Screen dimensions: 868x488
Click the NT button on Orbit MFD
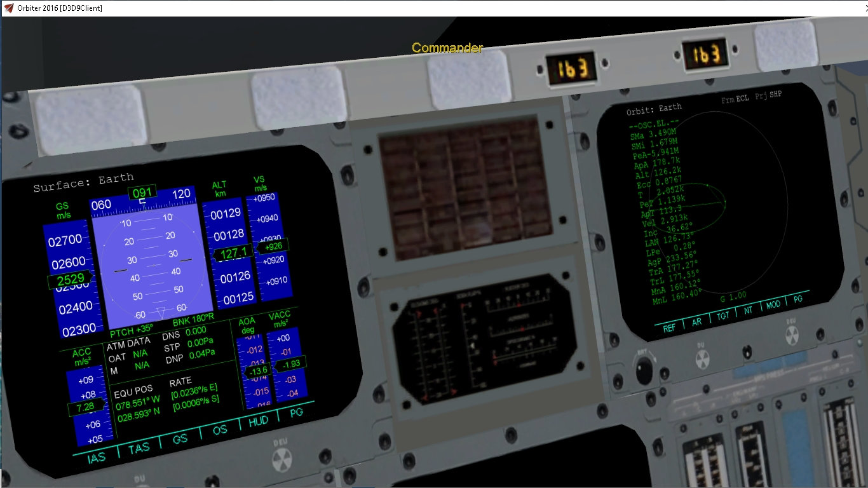[748, 311]
